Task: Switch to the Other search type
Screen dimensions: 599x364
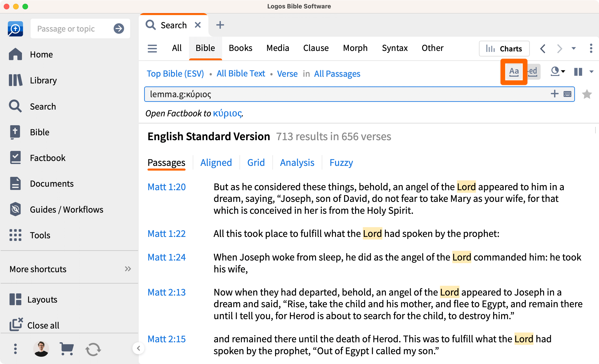Action: (432, 48)
